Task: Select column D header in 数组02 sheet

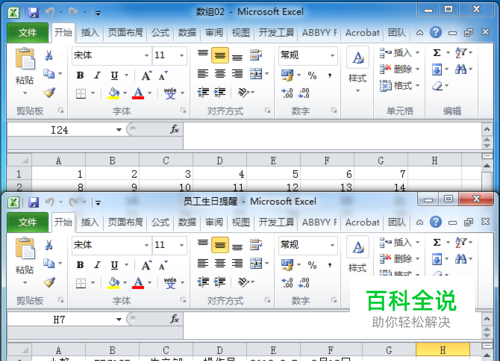Action: [220, 161]
